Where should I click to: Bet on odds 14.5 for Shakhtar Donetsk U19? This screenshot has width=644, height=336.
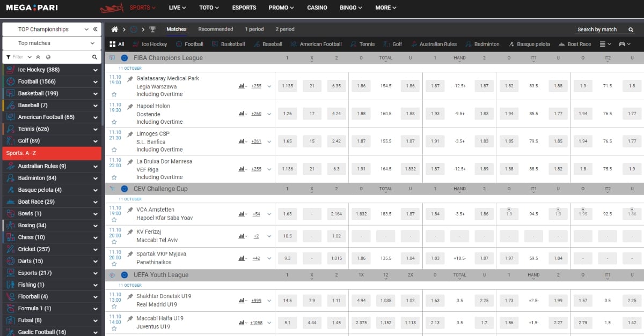tap(288, 301)
